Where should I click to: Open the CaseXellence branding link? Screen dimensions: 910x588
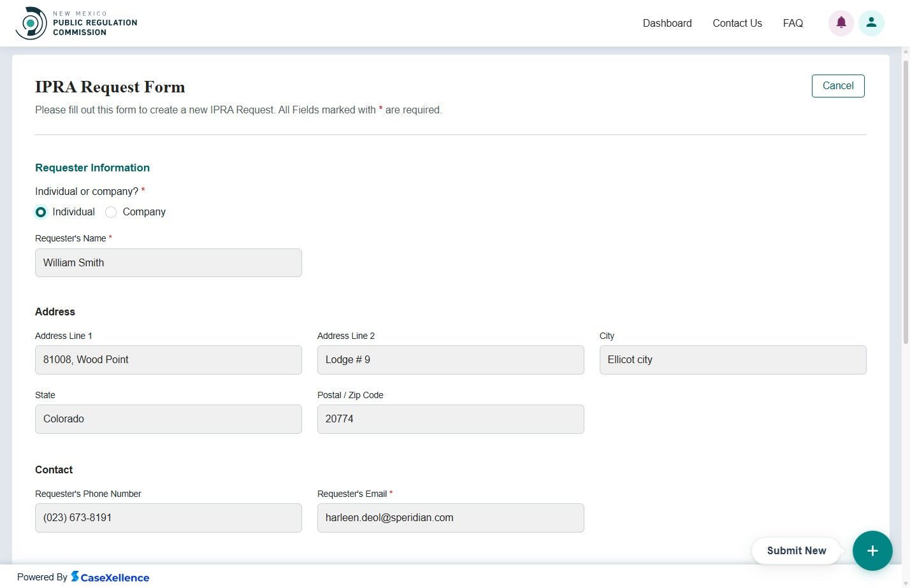pos(110,577)
